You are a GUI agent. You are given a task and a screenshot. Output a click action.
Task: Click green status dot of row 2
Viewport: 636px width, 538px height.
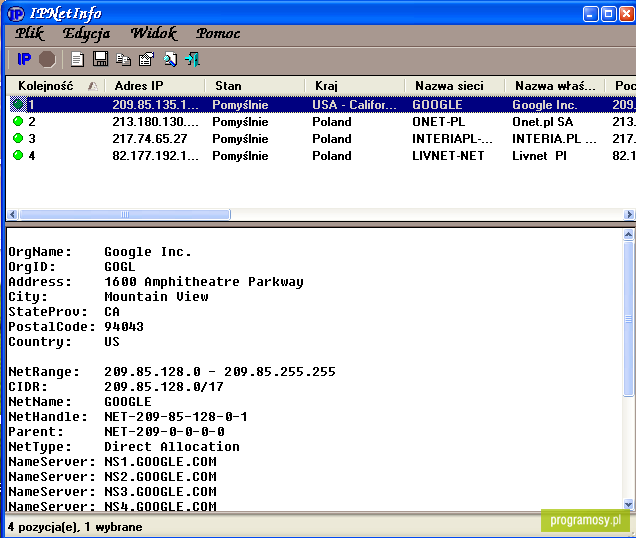tap(18, 121)
